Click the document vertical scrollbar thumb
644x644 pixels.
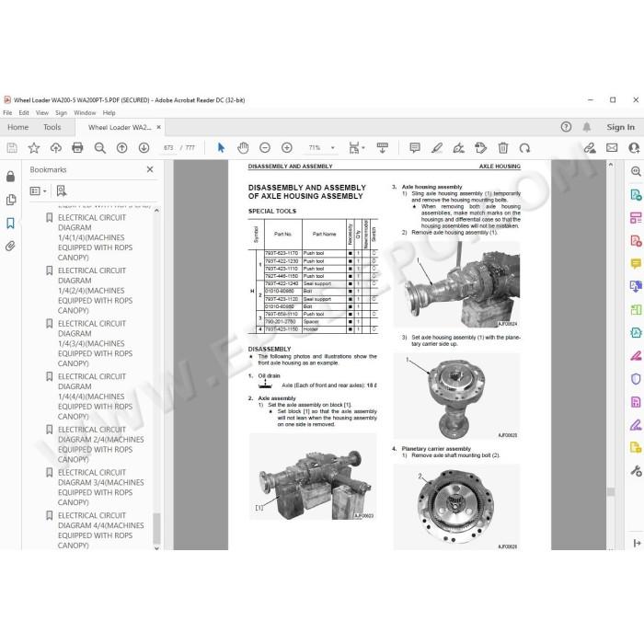(x=611, y=491)
